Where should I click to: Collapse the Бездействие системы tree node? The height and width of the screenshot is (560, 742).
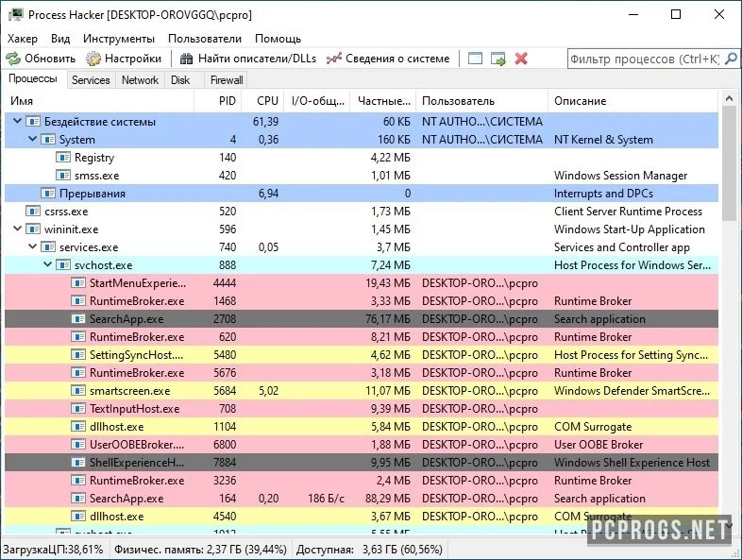point(18,121)
